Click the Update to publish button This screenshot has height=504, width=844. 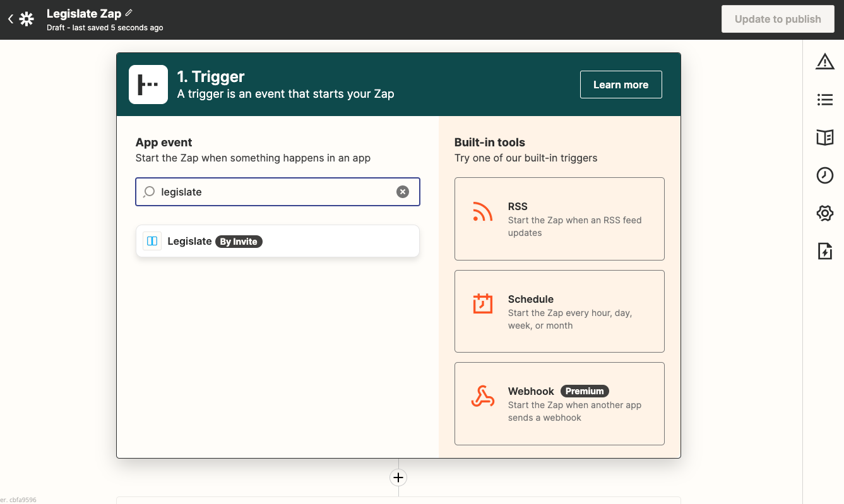tap(778, 19)
